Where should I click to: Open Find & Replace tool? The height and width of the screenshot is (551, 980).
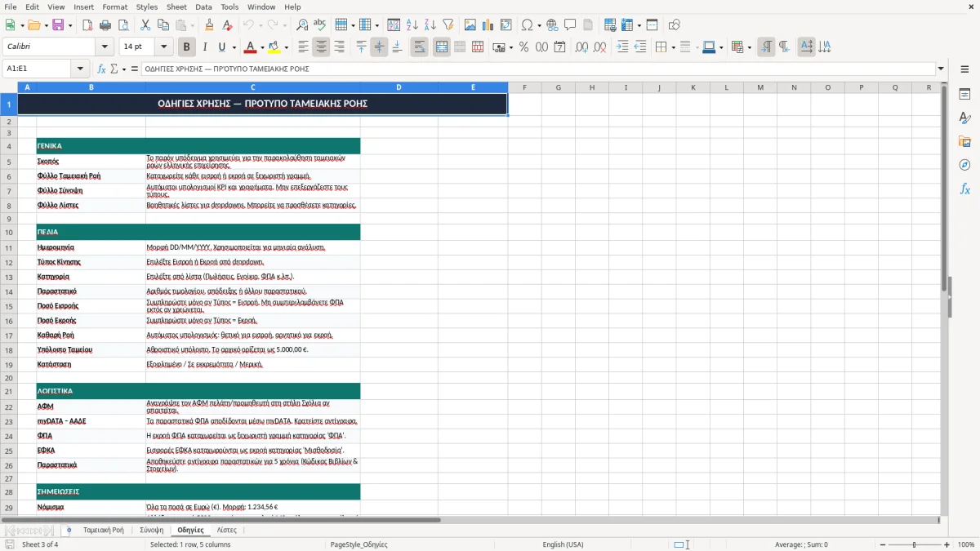pyautogui.click(x=301, y=25)
